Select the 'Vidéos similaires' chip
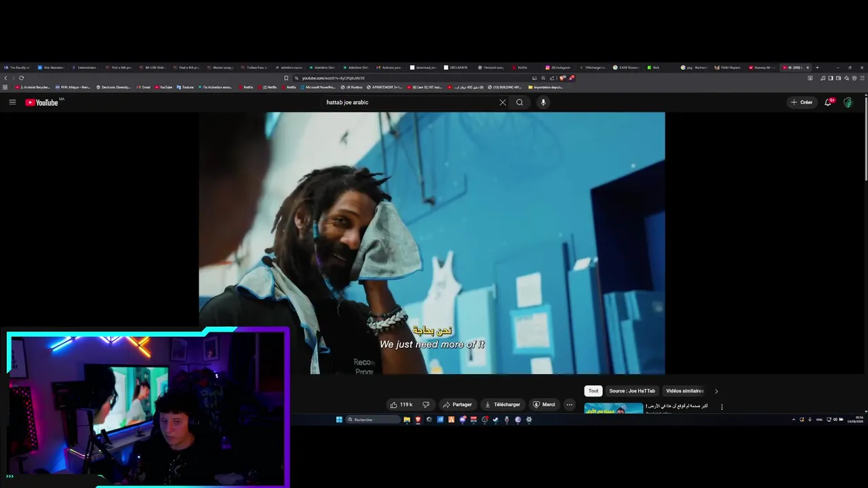868x488 pixels. [x=684, y=391]
